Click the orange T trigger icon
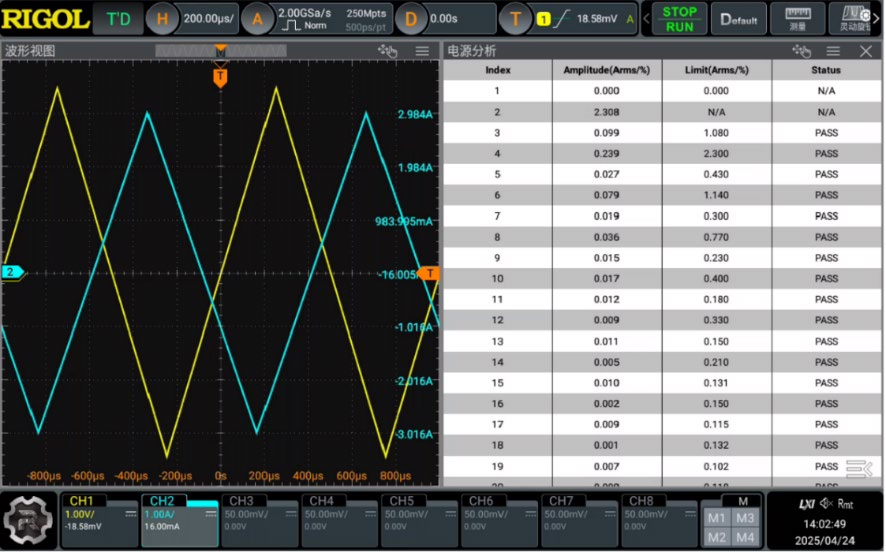Image resolution: width=886 pixels, height=552 pixels. coord(515,19)
